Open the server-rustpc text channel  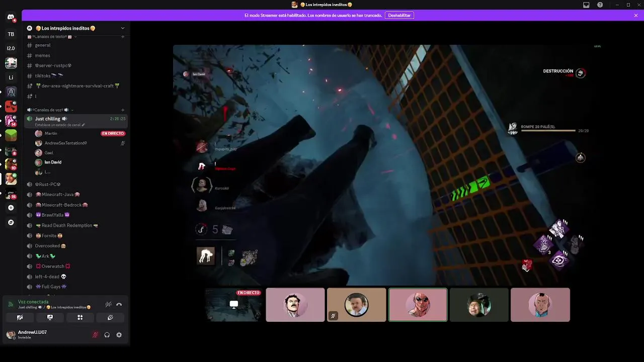coord(75,66)
